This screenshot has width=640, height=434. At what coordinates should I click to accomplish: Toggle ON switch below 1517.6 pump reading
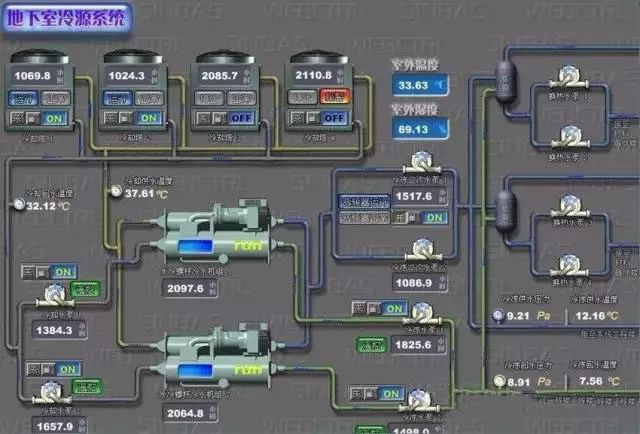pos(434,217)
